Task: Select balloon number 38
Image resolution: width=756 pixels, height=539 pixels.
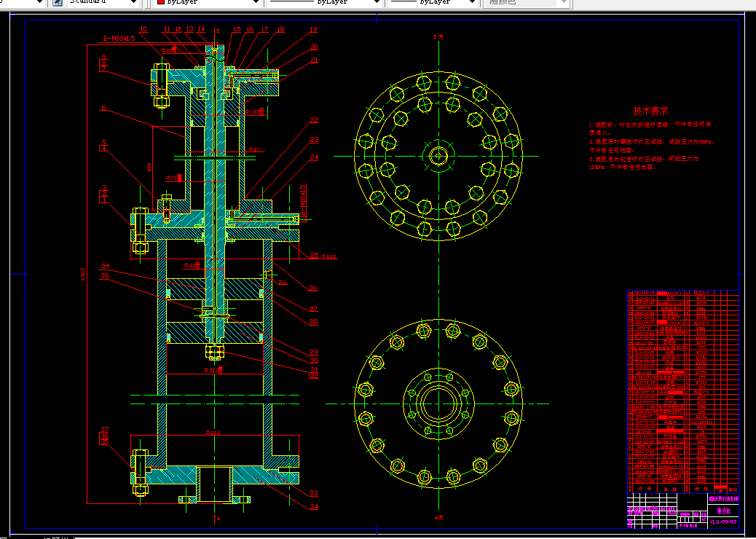Action: (105, 276)
